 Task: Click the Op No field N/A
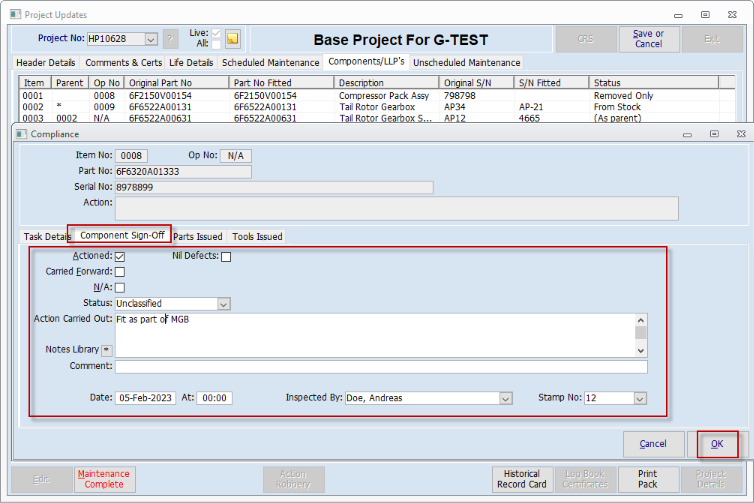coord(236,156)
